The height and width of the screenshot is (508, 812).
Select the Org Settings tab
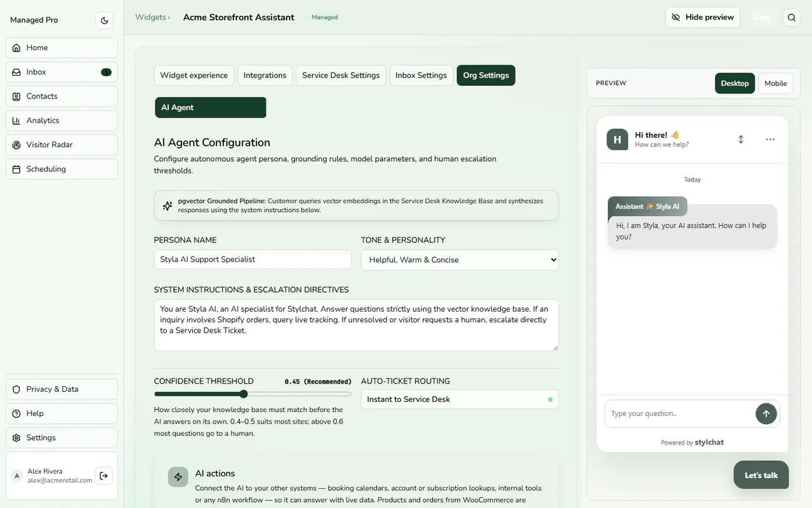pos(486,75)
